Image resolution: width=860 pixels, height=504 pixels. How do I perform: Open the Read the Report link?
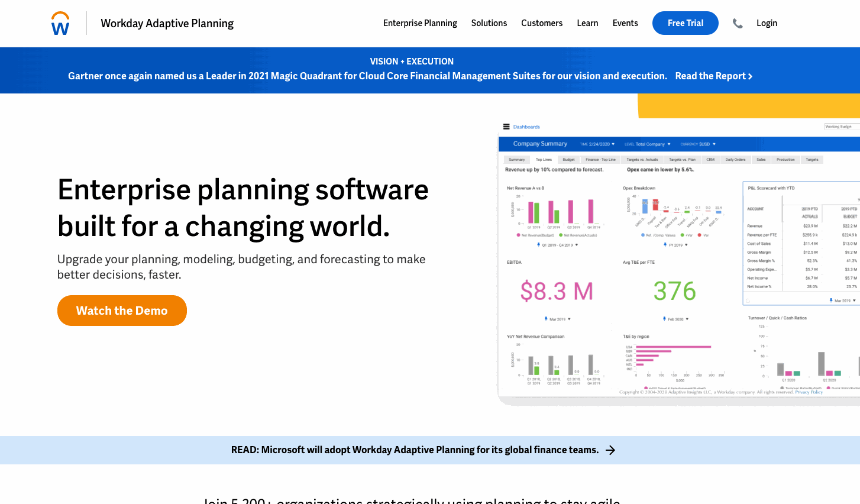click(714, 76)
